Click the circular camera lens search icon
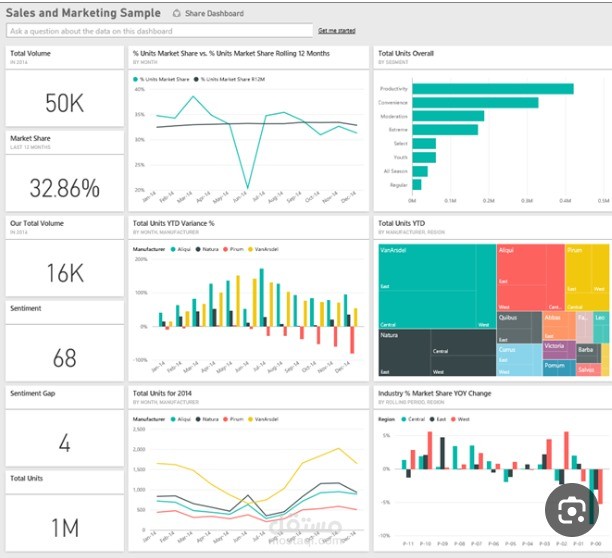 tap(572, 510)
